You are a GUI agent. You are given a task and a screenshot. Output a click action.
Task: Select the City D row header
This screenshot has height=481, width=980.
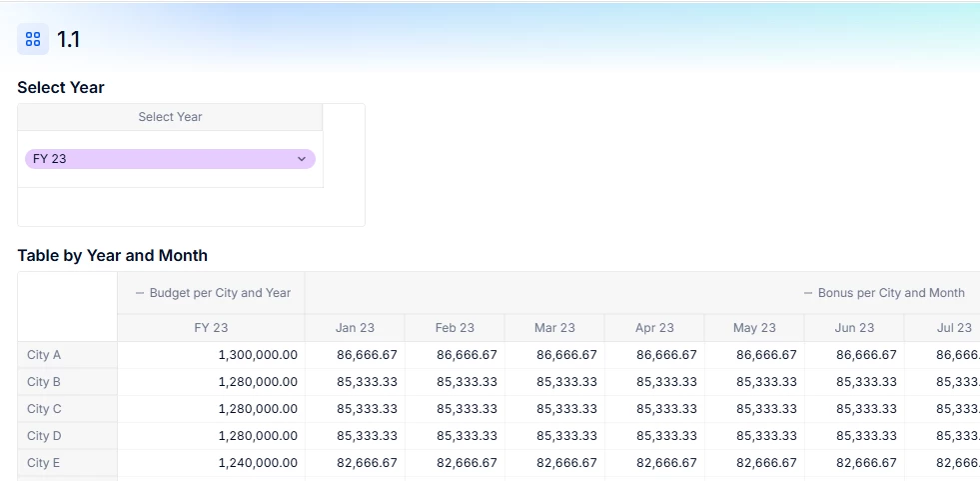pos(44,436)
